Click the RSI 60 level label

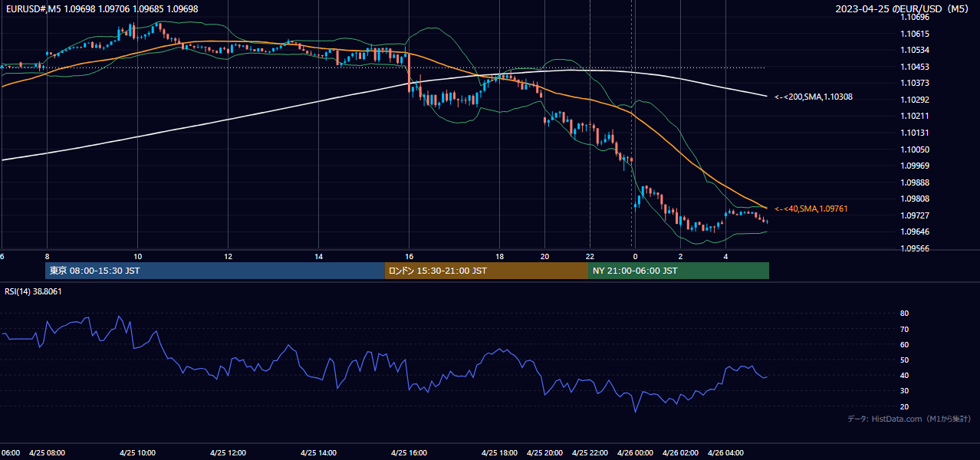(x=905, y=344)
